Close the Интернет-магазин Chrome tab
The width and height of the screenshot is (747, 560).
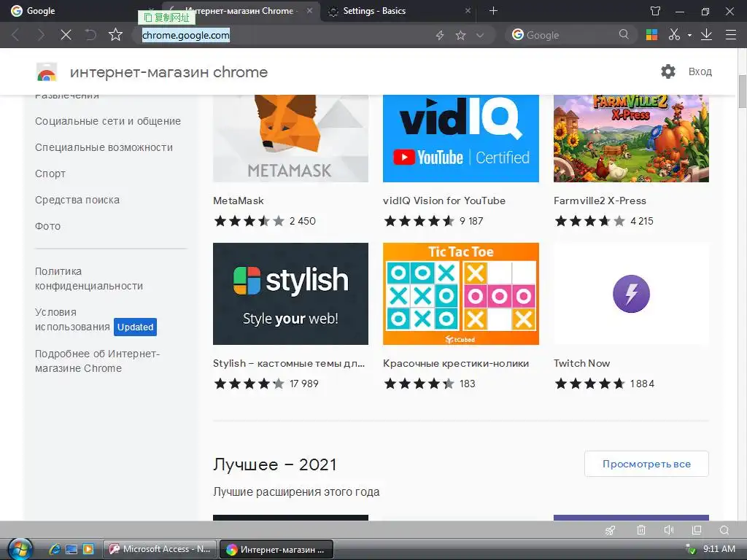tap(309, 10)
